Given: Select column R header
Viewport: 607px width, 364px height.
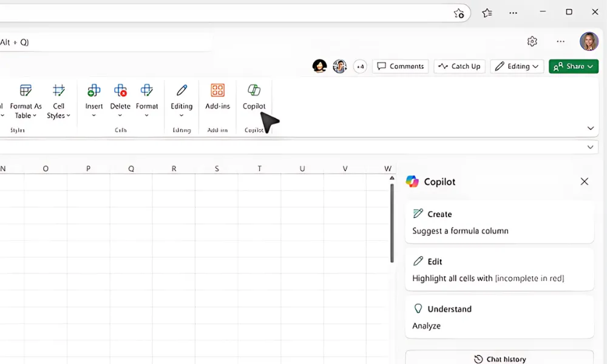Looking at the screenshot, I should tap(174, 169).
